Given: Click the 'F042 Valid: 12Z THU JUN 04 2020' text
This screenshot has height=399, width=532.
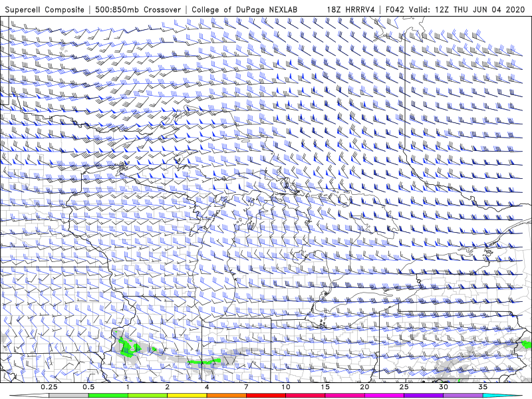Looking at the screenshot, I should pos(456,10).
